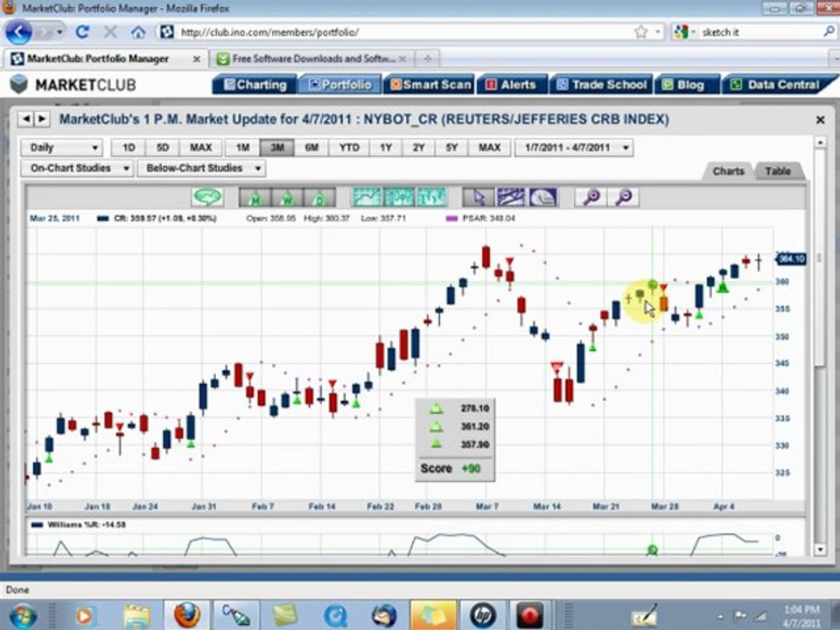Viewport: 840px width, 630px height.
Task: Click the zoom out magnifier icon
Action: [x=623, y=197]
